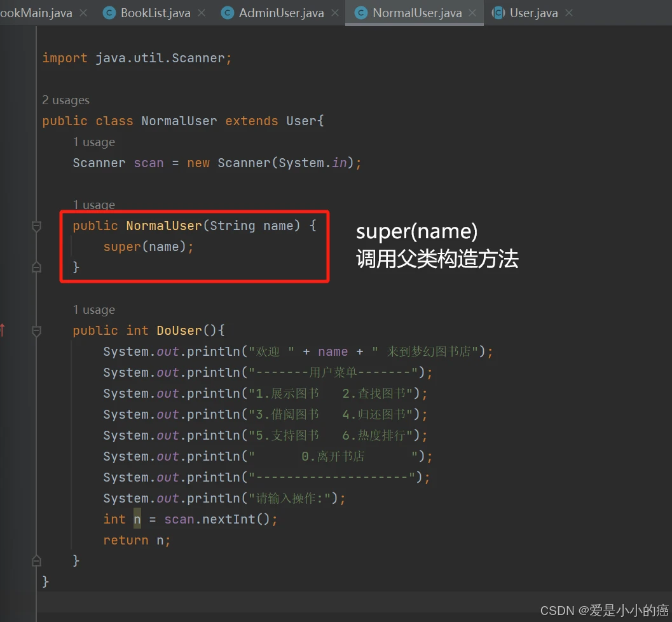Click the AdminUser.java class icon
The height and width of the screenshot is (622, 672).
[x=227, y=13]
